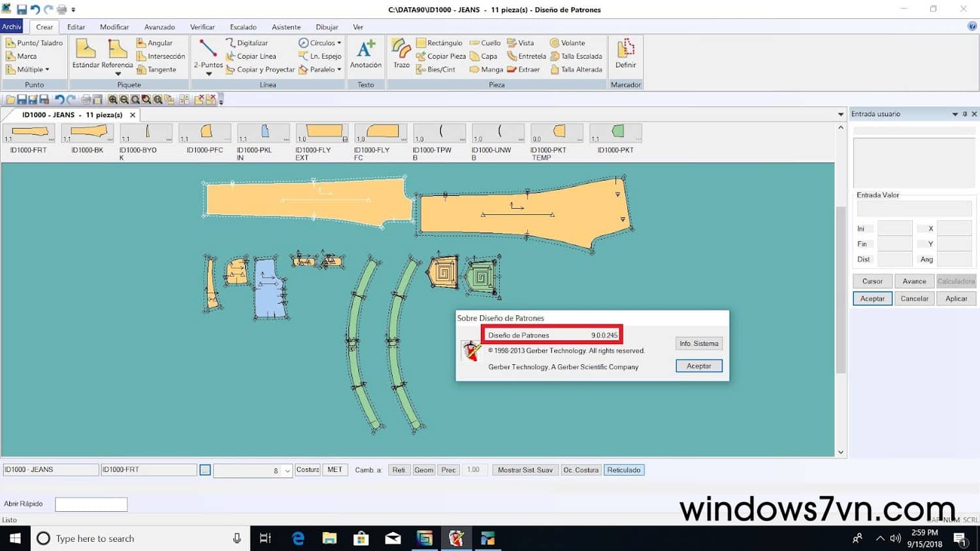Expand the secondary toolbar overflow arrow
The width and height of the screenshot is (980, 551).
point(221,101)
